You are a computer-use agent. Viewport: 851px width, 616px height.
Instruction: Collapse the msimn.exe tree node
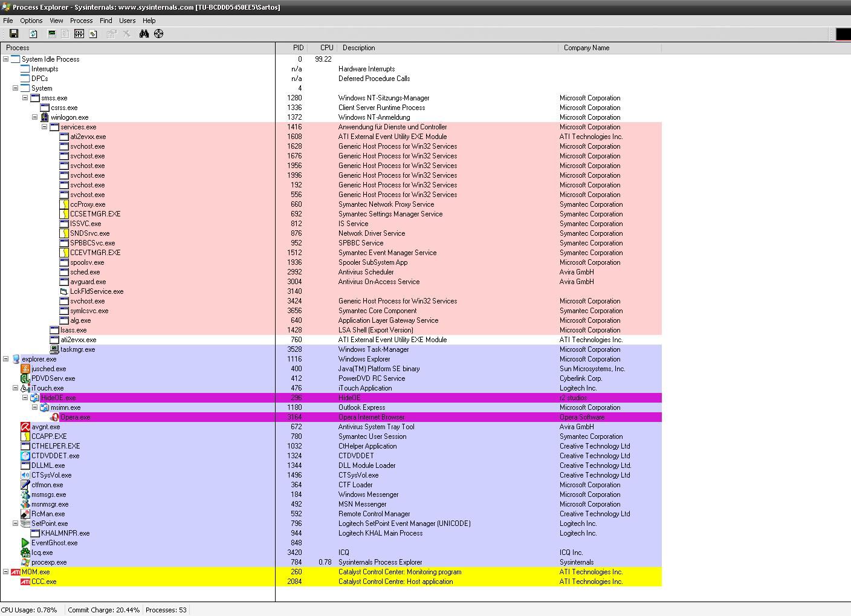point(35,407)
